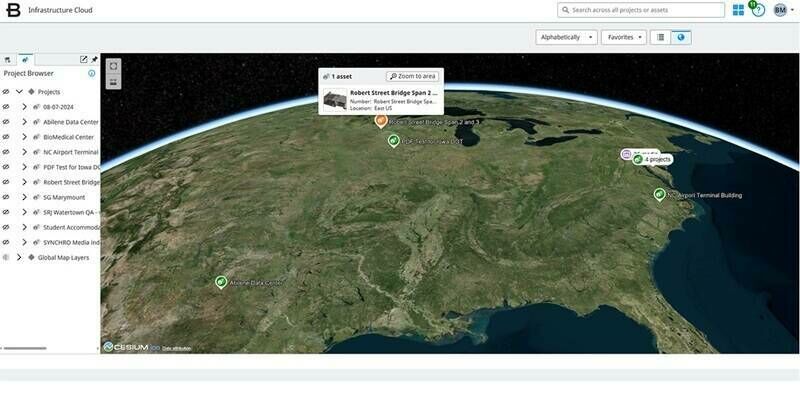This screenshot has width=800, height=400.
Task: Expand the NC Airport Terminal node
Action: tap(24, 152)
